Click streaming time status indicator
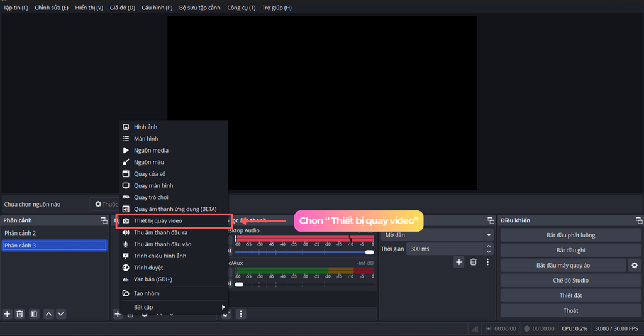This screenshot has width=644, height=336. tap(501, 328)
